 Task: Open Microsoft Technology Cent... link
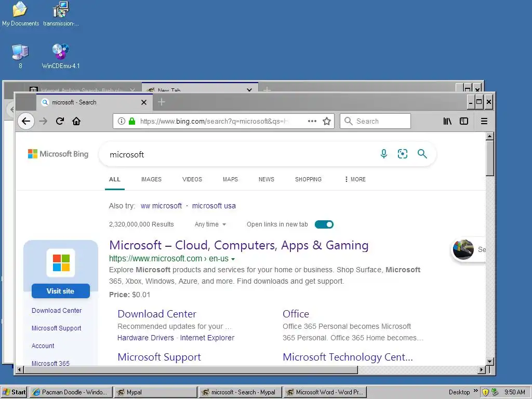click(348, 357)
